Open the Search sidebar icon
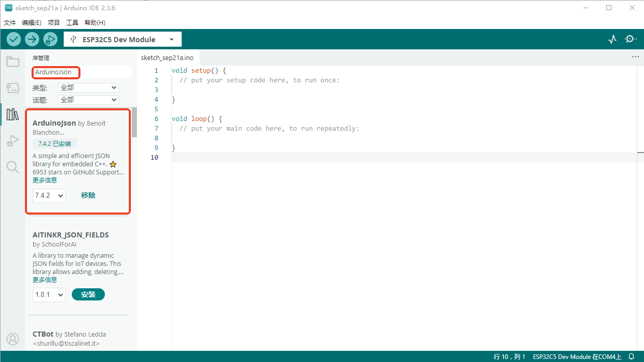 point(13,167)
